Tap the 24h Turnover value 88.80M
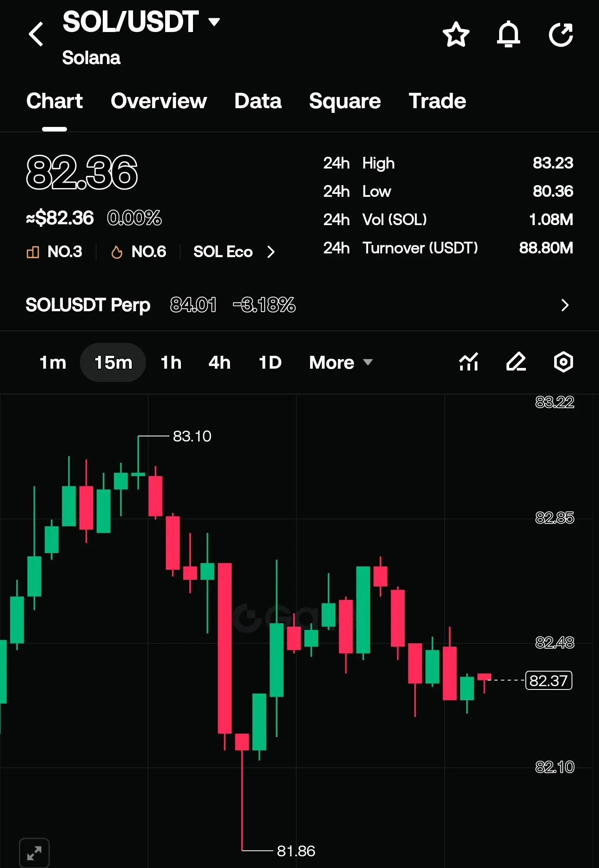This screenshot has height=868, width=599. (546, 248)
